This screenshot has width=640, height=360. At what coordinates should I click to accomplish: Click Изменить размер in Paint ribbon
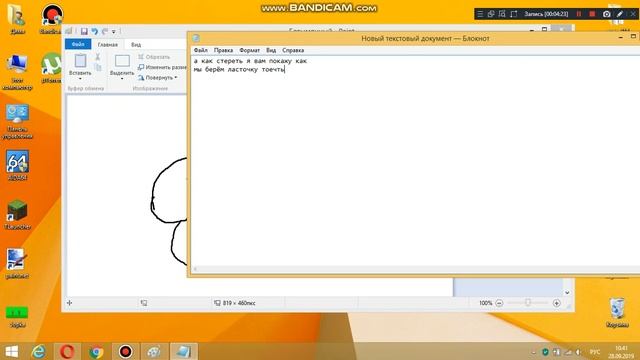click(x=162, y=67)
